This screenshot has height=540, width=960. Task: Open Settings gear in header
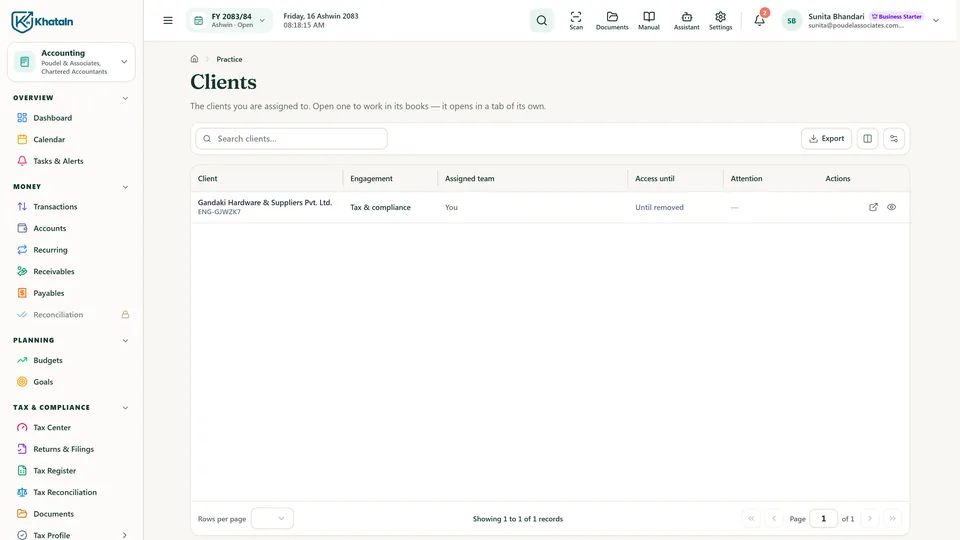coord(721,20)
